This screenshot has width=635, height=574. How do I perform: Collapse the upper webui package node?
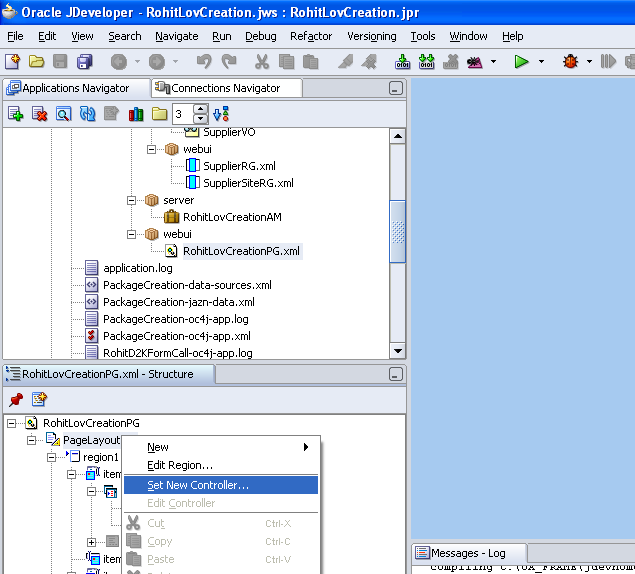[151, 149]
